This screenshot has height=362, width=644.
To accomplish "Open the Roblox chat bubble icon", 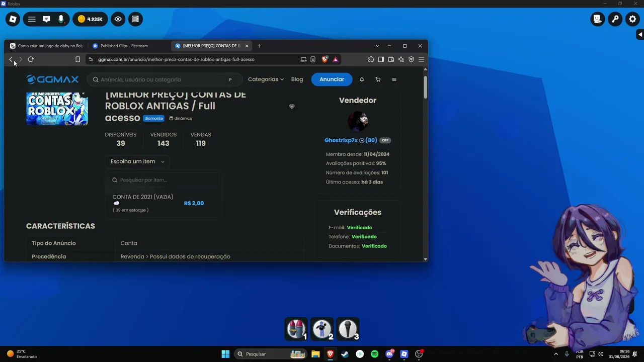I will click(x=46, y=19).
